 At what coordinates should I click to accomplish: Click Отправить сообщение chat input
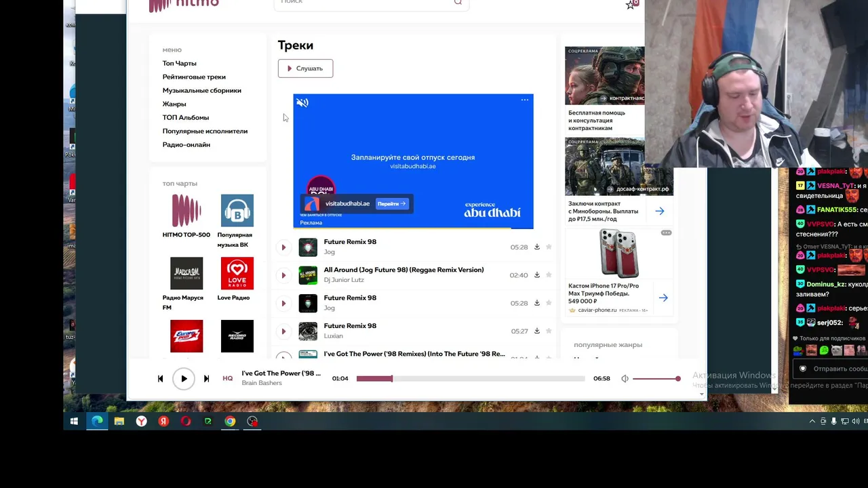830,369
